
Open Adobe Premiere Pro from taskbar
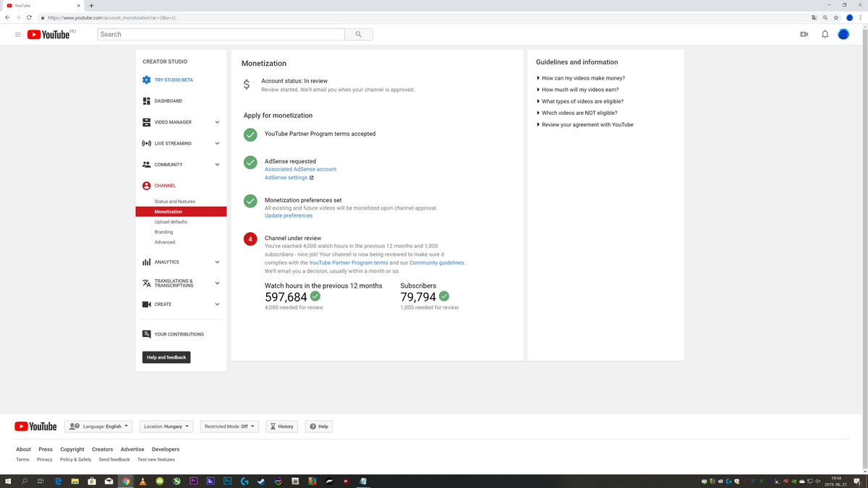[193, 481]
